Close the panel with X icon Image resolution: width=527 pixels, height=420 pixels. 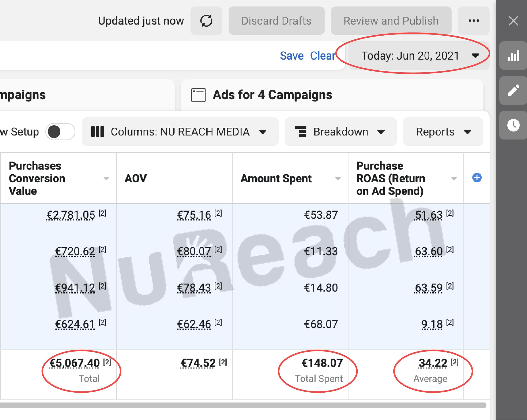[513, 21]
